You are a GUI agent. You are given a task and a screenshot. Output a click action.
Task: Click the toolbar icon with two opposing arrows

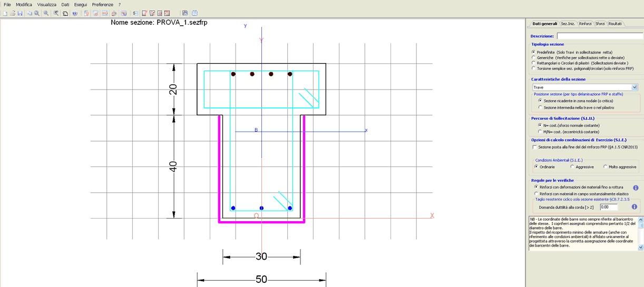point(135,13)
